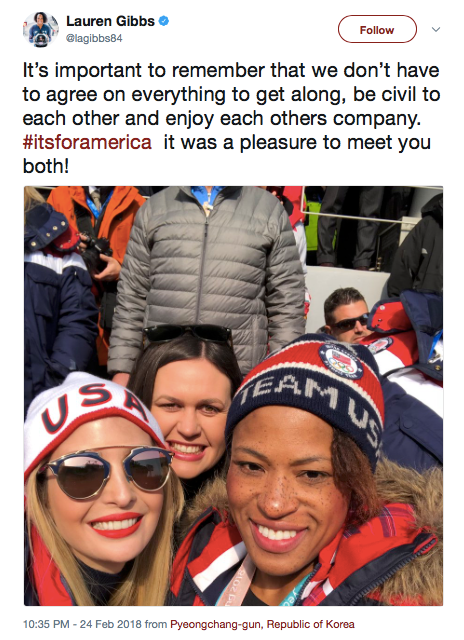Open the Pyeongchang-gun, Republic of Korea link
Image resolution: width=464 pixels, height=640 pixels.
tap(262, 624)
